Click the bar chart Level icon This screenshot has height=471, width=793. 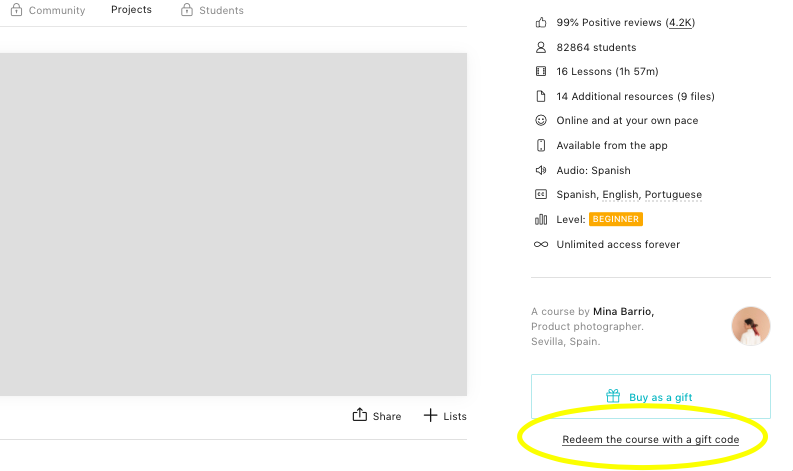point(541,219)
